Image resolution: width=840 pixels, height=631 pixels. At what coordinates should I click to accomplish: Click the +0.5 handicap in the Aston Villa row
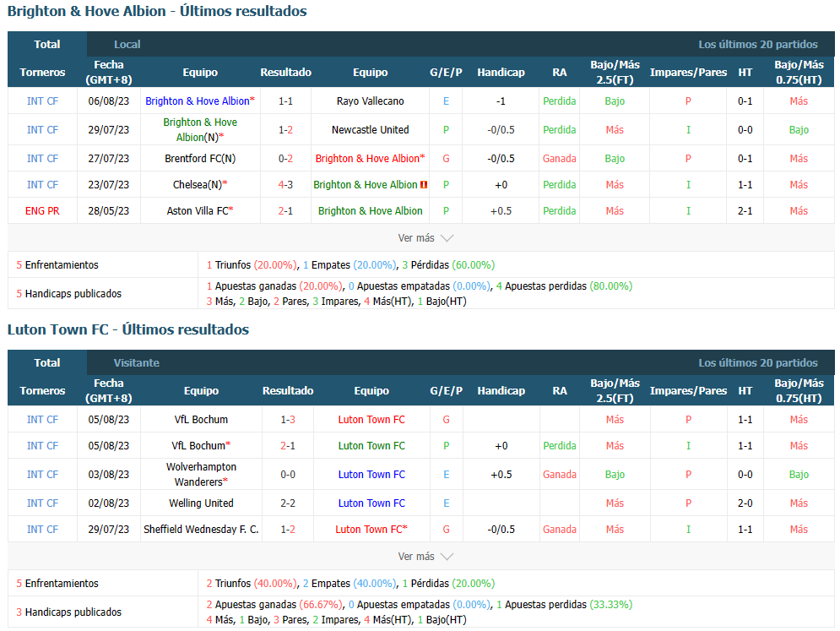(x=501, y=211)
